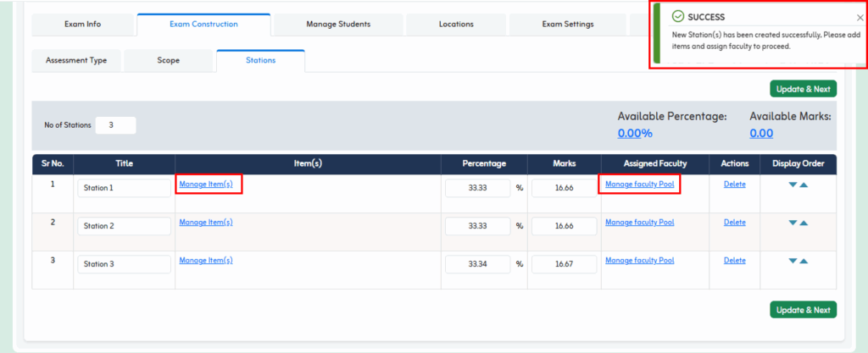This screenshot has height=353, width=868.
Task: Move Station 1 down in display order
Action: point(793,185)
